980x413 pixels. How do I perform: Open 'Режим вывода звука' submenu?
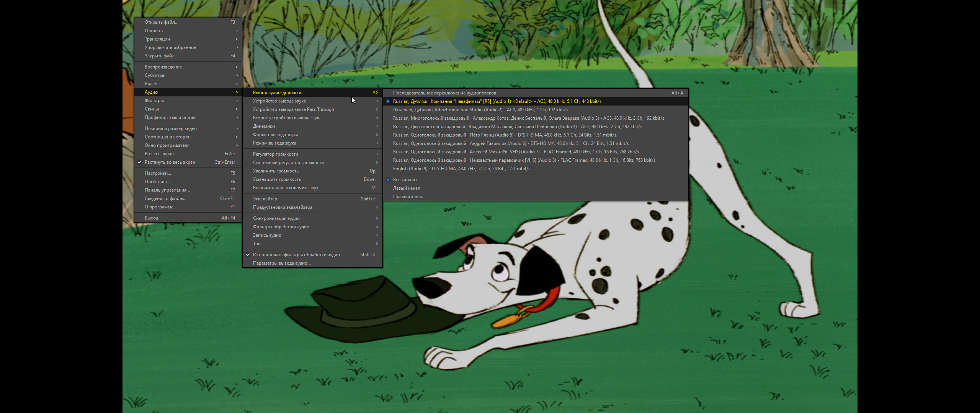click(312, 143)
